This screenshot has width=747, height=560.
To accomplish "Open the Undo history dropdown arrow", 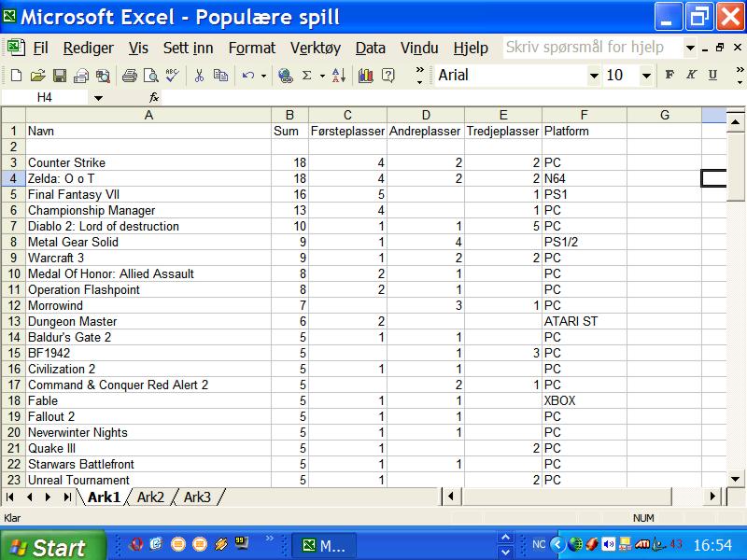I will click(263, 76).
